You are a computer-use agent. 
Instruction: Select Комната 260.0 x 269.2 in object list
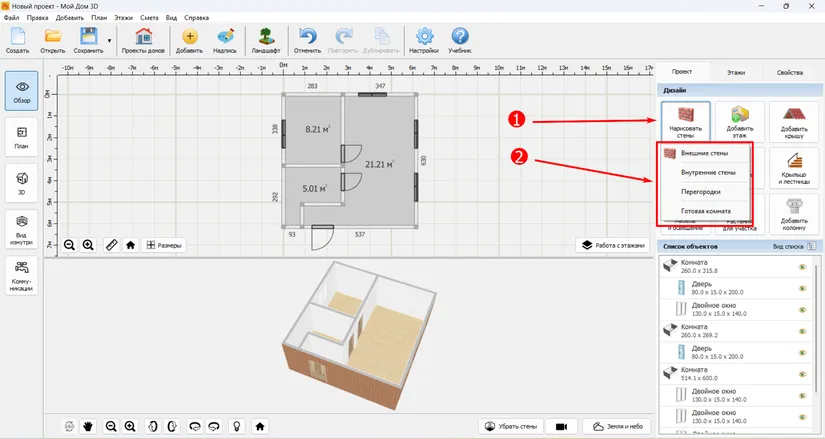pos(735,331)
